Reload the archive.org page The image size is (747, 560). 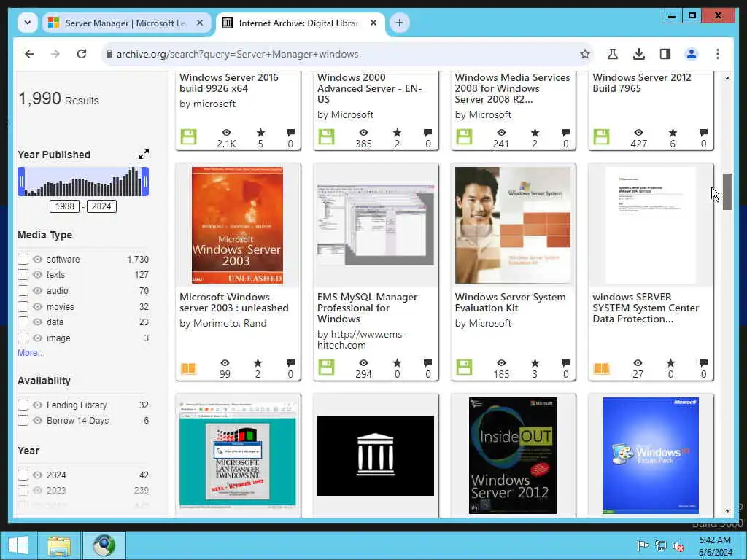pos(82,54)
